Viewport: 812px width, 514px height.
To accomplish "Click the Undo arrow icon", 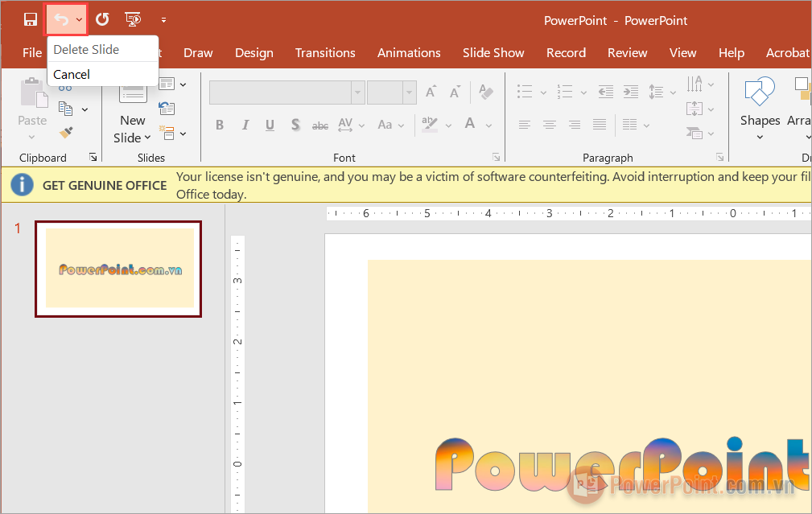I will [61, 19].
